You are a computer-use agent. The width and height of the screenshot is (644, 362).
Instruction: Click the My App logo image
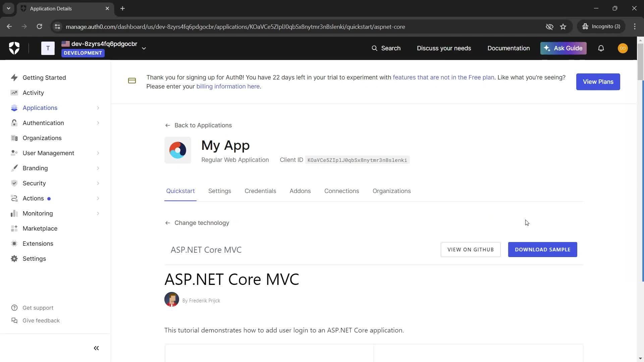(178, 150)
